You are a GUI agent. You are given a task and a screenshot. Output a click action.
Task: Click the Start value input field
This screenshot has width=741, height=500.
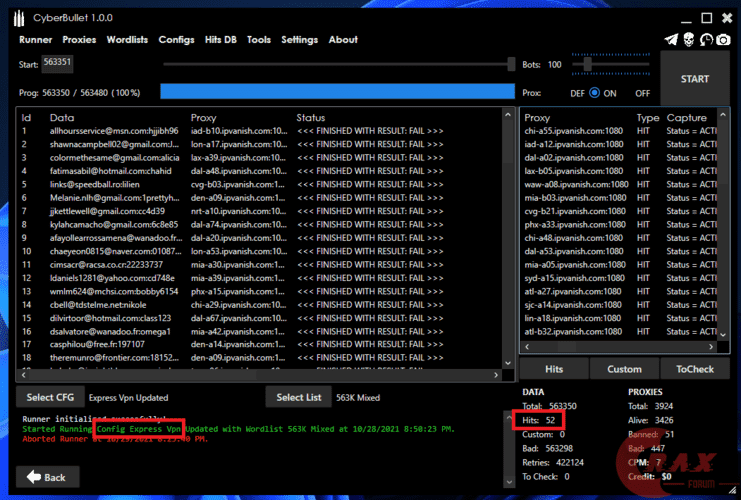tap(57, 64)
